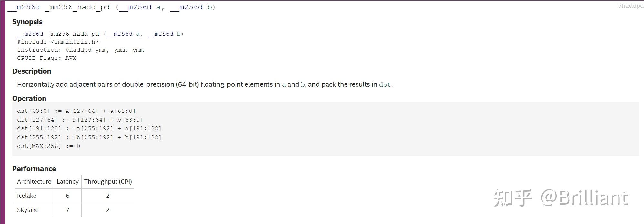Screen dimensions: 644x224
Task: Click the Latency column header
Action: tap(67, 182)
